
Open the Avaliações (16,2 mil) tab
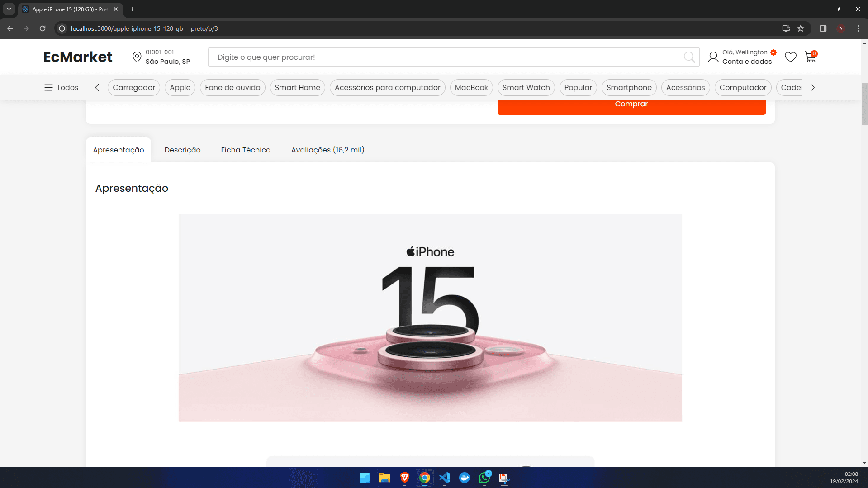(x=328, y=150)
